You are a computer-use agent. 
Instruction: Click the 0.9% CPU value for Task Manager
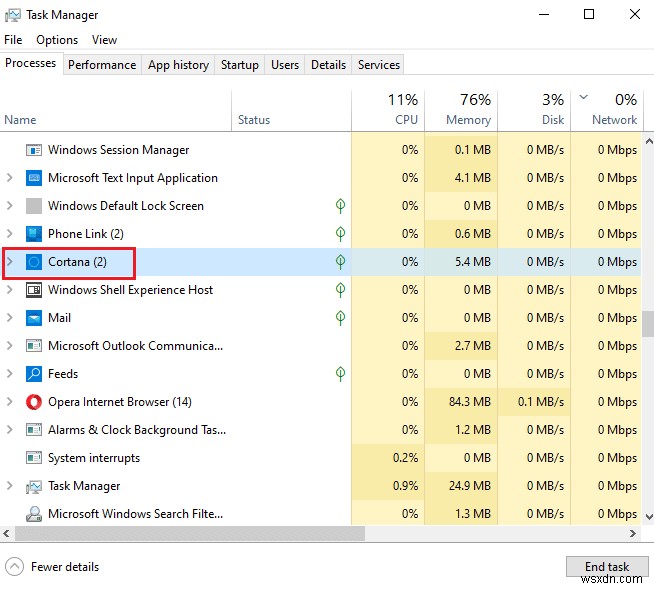[405, 486]
